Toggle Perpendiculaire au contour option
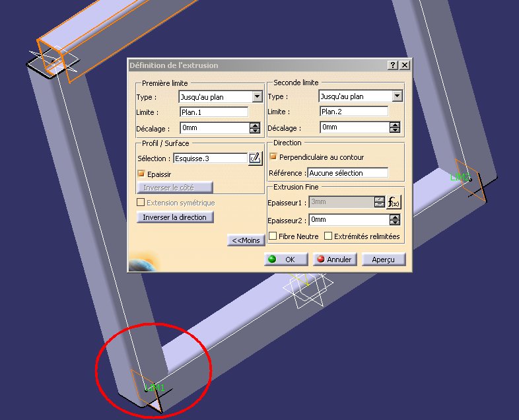Image resolution: width=519 pixels, height=420 pixels. (x=273, y=157)
